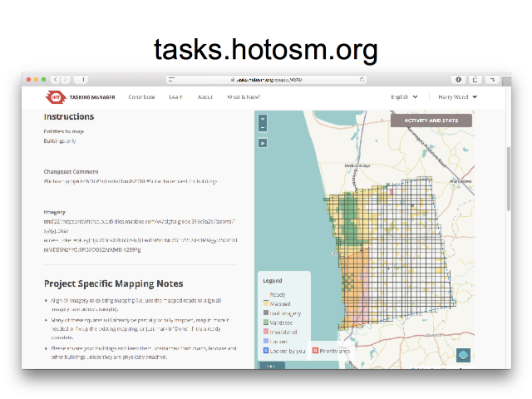Click the browser address bar
This screenshot has width=532, height=399.
[x=266, y=80]
